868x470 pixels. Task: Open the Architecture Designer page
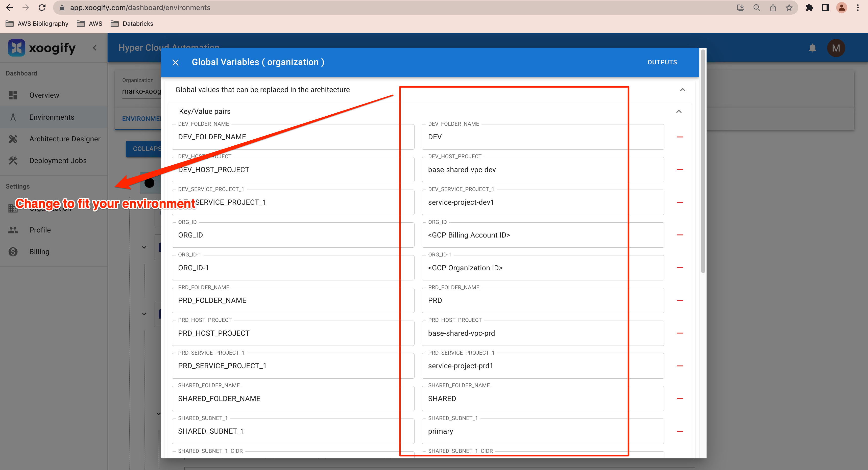coord(65,139)
